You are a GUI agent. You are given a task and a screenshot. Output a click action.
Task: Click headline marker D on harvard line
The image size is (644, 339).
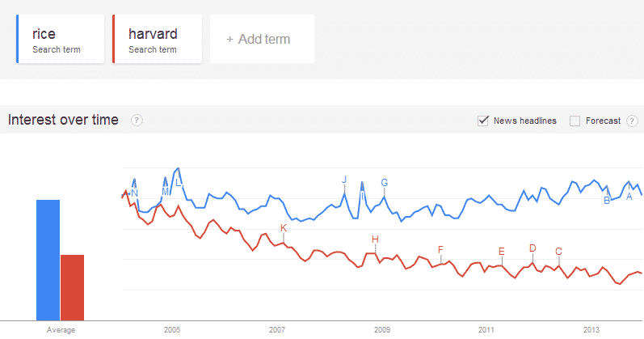click(x=532, y=248)
